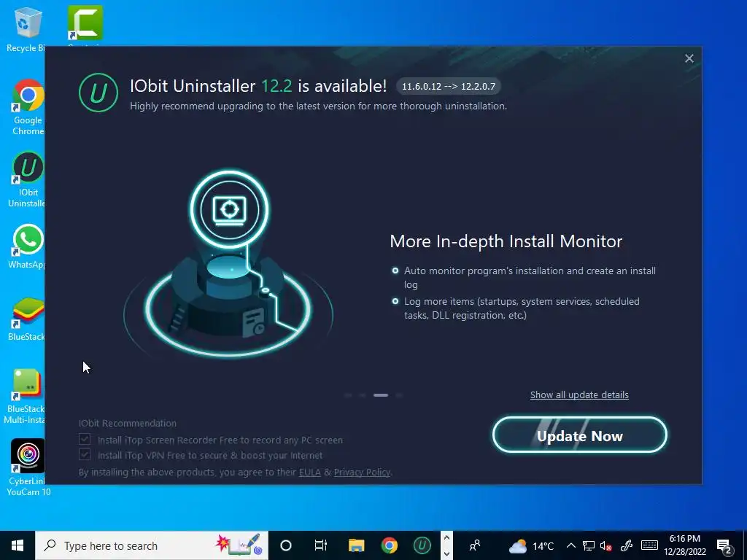Screen dimensions: 747x560
Task: Open network status tray icon
Action: coord(589,545)
